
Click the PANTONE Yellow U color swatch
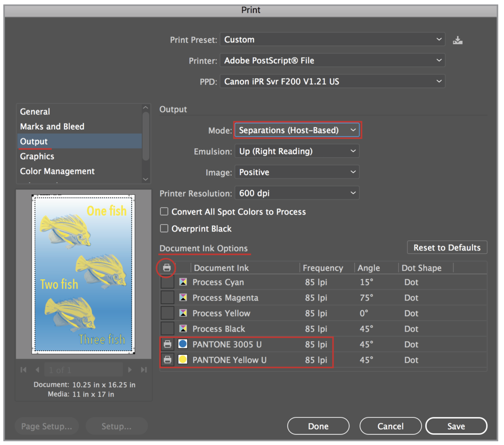click(x=183, y=360)
